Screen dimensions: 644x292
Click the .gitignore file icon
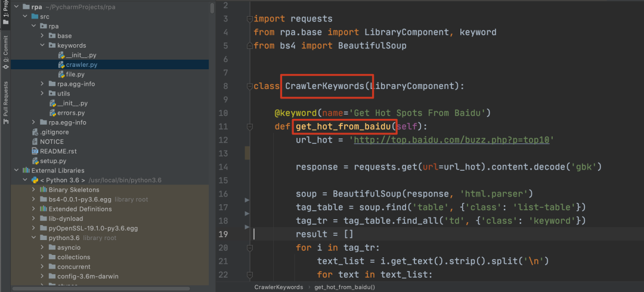[35, 132]
